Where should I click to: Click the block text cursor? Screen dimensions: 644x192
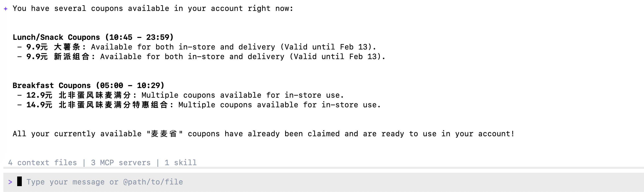pos(19,182)
